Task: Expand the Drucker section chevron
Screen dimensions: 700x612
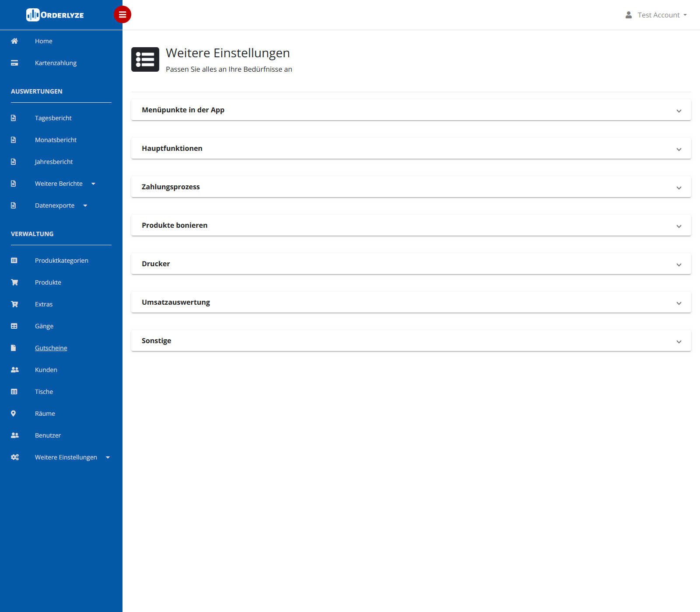Action: tap(679, 265)
